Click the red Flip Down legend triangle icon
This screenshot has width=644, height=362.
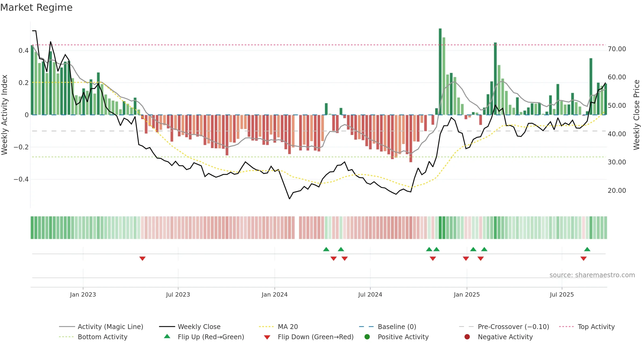pyautogui.click(x=267, y=337)
